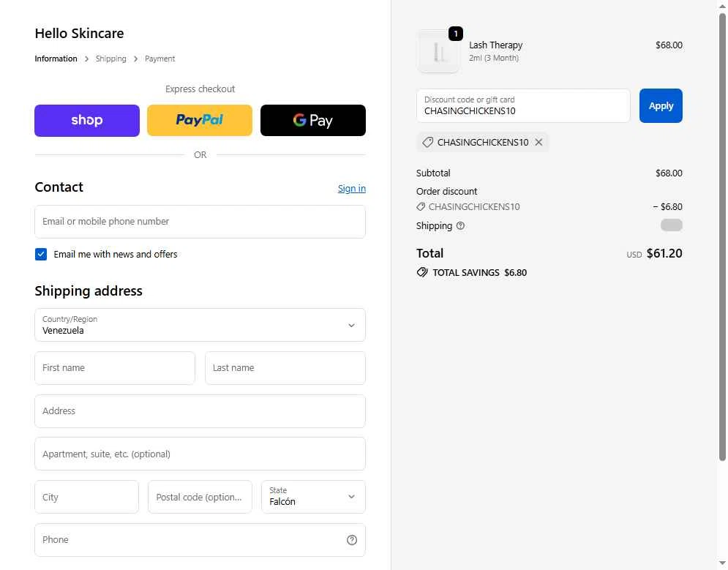Go to Information breadcrumb step
728x570 pixels.
point(56,59)
